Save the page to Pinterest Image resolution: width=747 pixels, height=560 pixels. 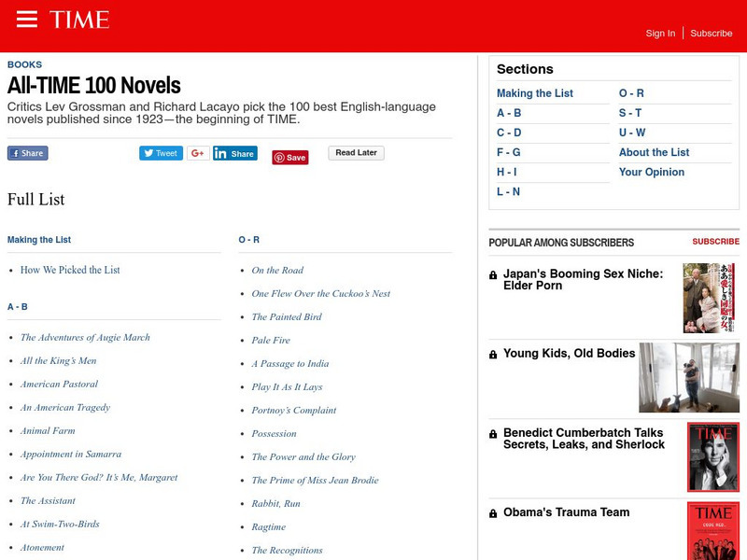[290, 158]
